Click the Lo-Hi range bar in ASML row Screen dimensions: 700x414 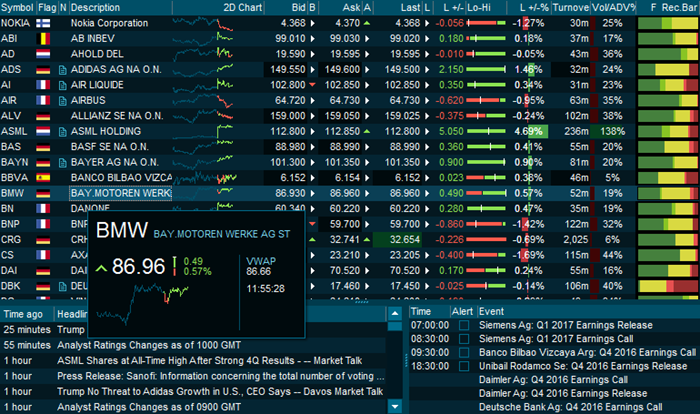click(x=486, y=131)
